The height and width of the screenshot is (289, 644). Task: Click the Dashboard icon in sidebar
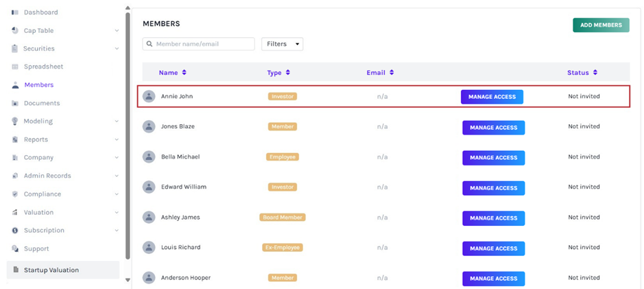(x=15, y=12)
